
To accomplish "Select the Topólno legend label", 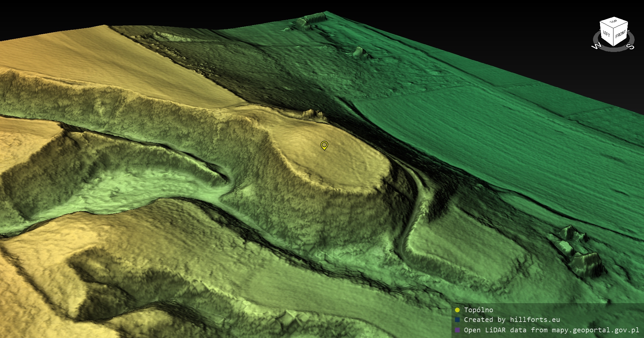I will point(478,310).
